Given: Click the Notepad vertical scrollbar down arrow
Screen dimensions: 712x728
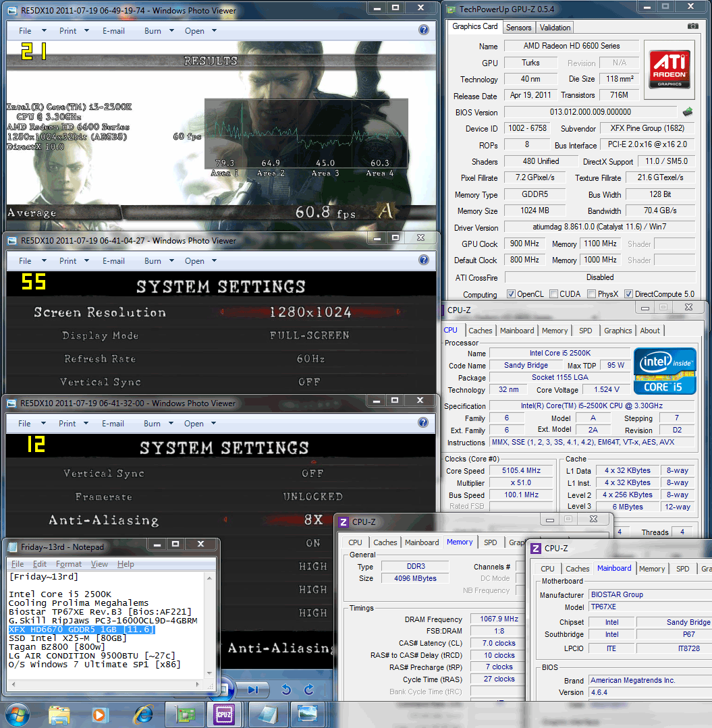Looking at the screenshot, I should point(209,673).
